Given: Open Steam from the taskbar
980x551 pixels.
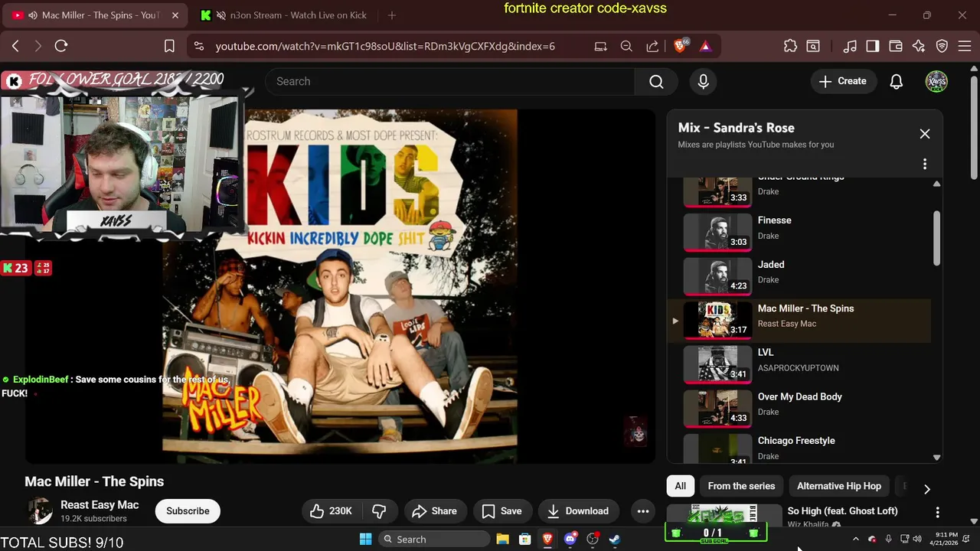Looking at the screenshot, I should click(x=615, y=540).
